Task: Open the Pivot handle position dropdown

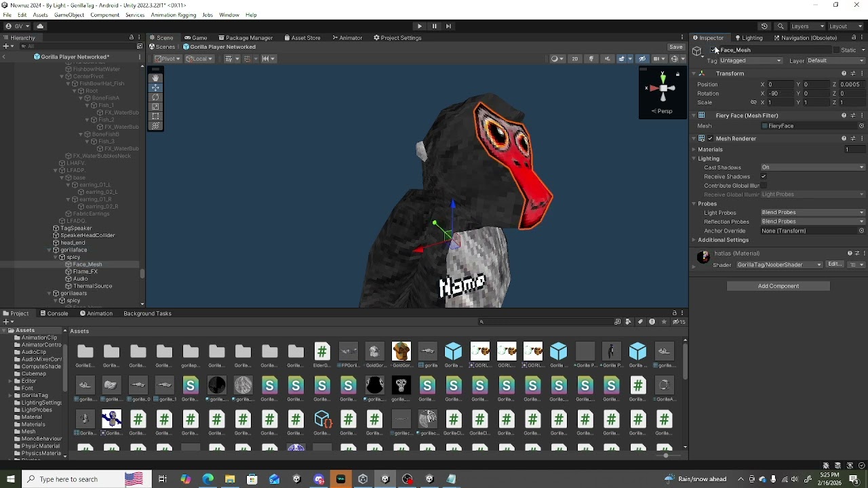Action: click(x=168, y=59)
